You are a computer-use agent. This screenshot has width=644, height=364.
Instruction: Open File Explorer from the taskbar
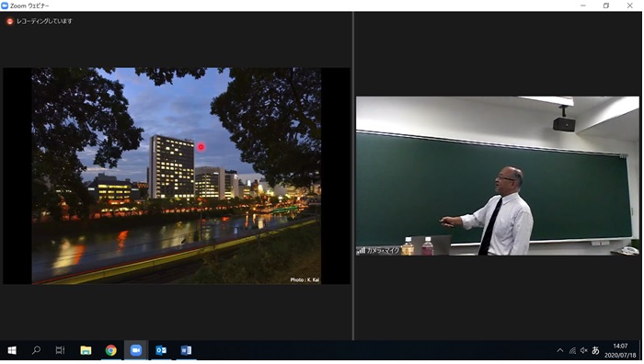pyautogui.click(x=86, y=350)
